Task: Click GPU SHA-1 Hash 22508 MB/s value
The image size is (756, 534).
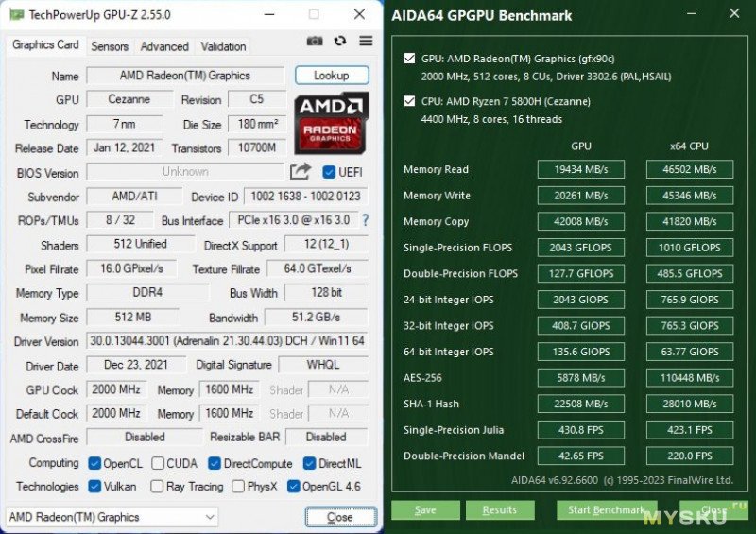Action: [581, 404]
